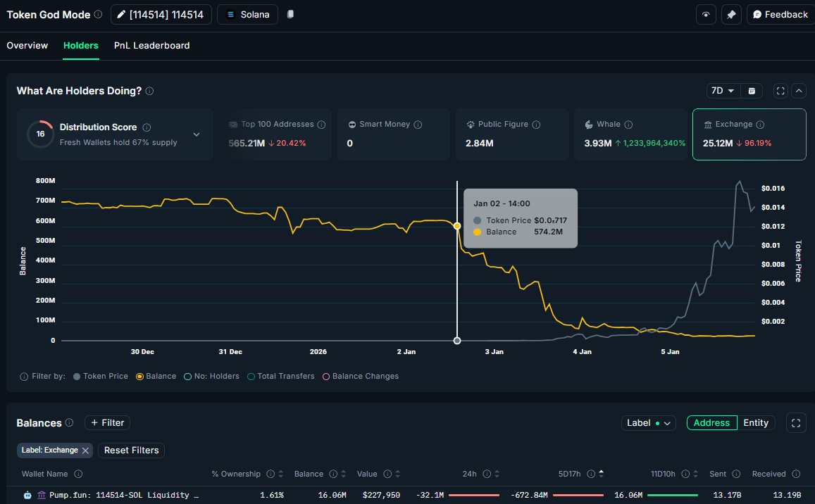Click the Pump.fun icon in the balances table
Screen dimensions: 815x504
[x=27, y=495]
